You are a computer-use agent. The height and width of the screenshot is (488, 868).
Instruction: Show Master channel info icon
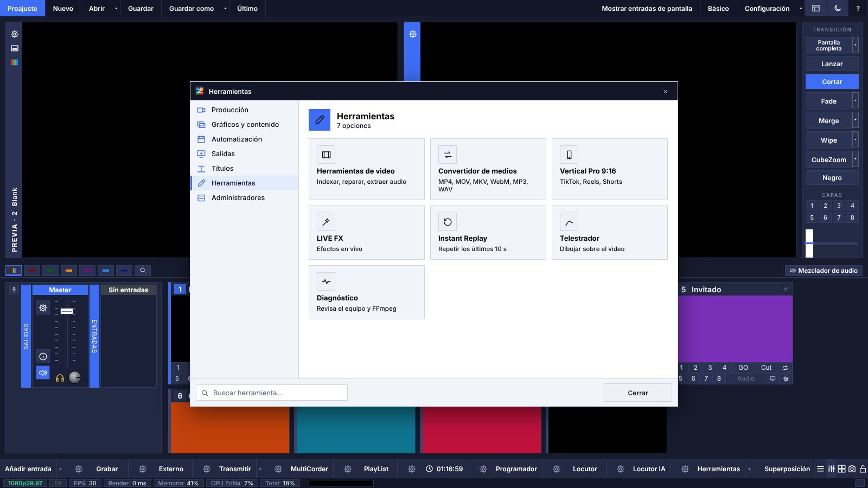click(43, 356)
